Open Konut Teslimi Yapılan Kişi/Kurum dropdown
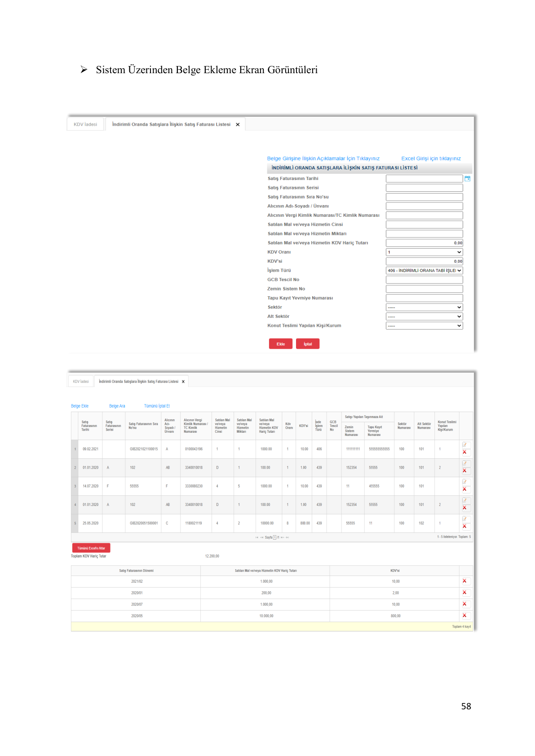The width and height of the screenshot is (535, 756). (x=424, y=326)
